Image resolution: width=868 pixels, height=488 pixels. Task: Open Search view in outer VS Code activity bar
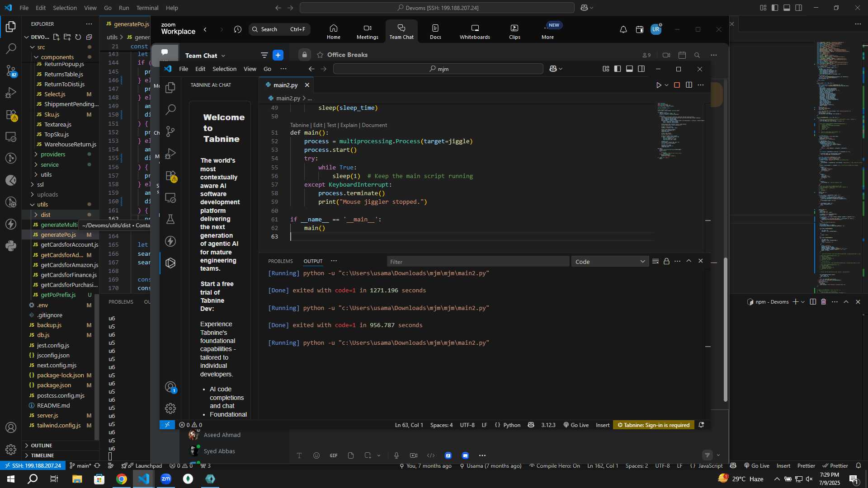(x=11, y=48)
